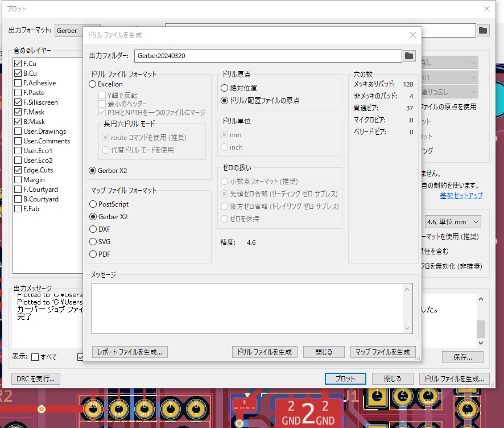Uncheck the Edge.Cuts layer
This screenshot has width=504, height=428.
(x=18, y=170)
